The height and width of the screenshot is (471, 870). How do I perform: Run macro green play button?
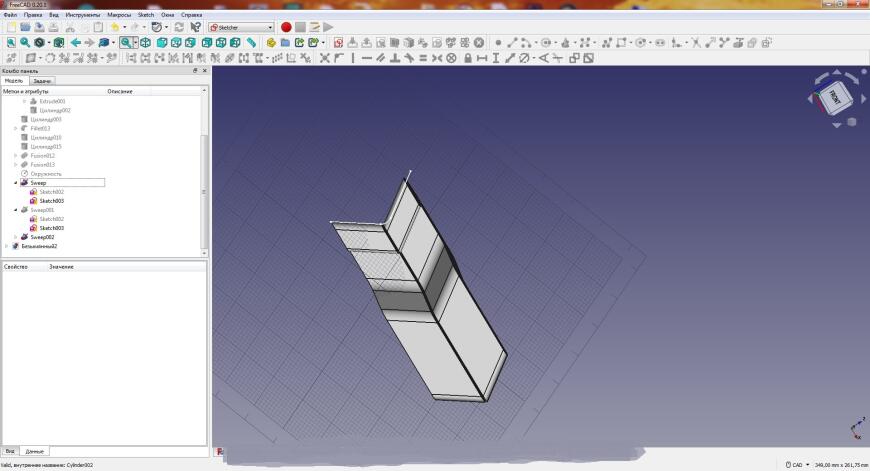point(328,27)
